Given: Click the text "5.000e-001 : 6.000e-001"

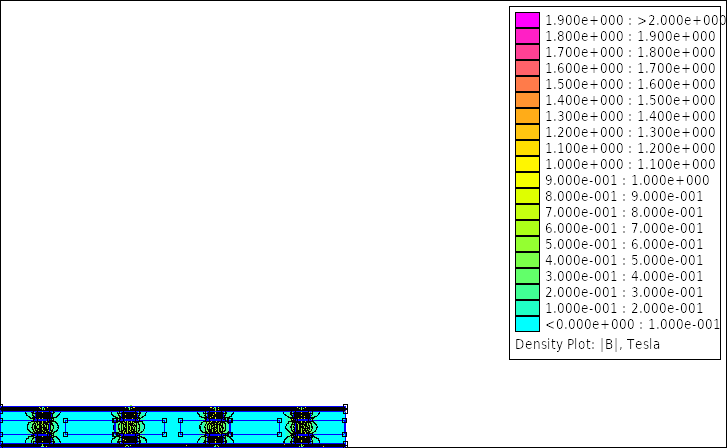Looking at the screenshot, I should click(x=624, y=244).
